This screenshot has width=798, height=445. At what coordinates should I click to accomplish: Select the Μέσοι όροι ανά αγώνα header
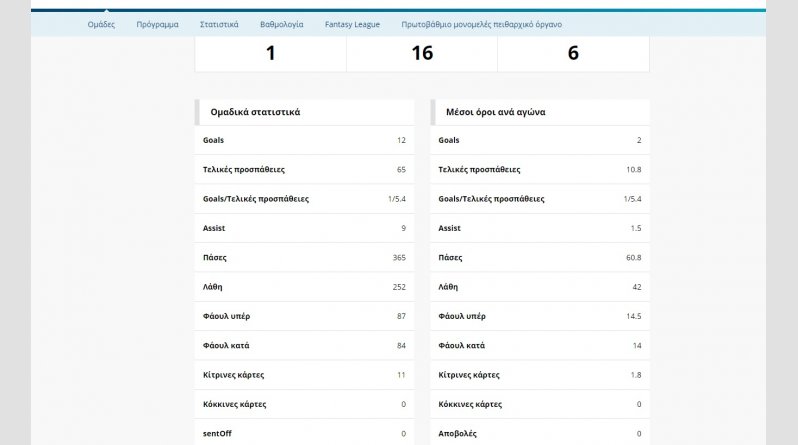coord(540,112)
